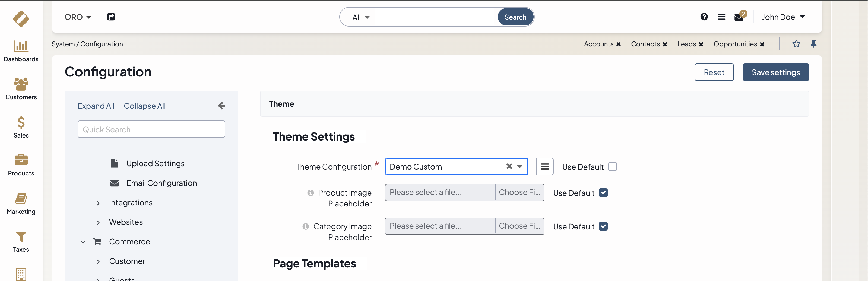The image size is (868, 281).
Task: Mark page as favorite with star icon
Action: pos(796,44)
